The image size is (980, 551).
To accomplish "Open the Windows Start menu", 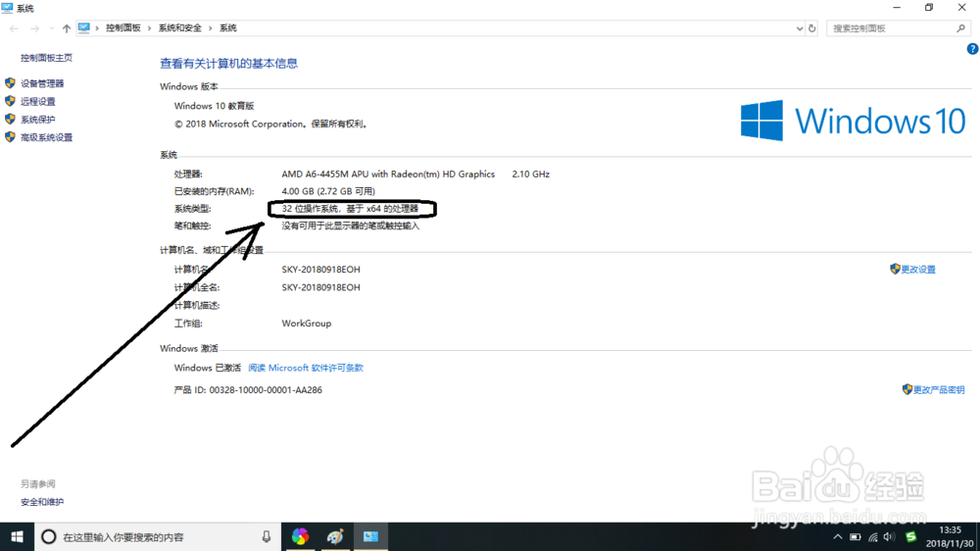I will tap(17, 536).
